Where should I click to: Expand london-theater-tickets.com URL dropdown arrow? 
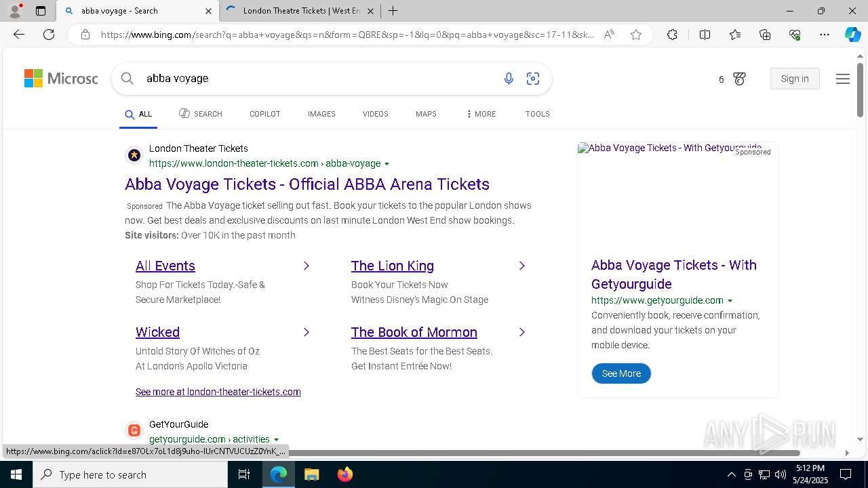(x=387, y=164)
